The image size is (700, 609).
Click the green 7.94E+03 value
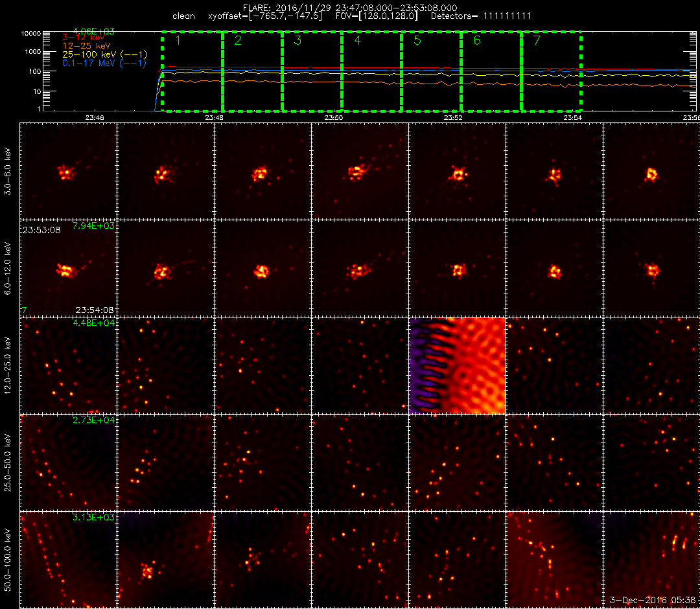pos(93,225)
